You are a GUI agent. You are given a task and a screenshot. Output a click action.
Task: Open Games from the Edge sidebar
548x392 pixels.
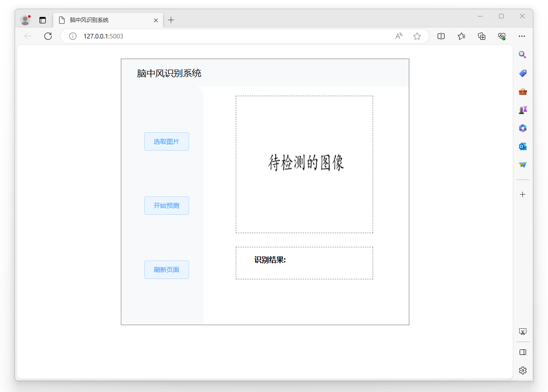click(x=522, y=109)
